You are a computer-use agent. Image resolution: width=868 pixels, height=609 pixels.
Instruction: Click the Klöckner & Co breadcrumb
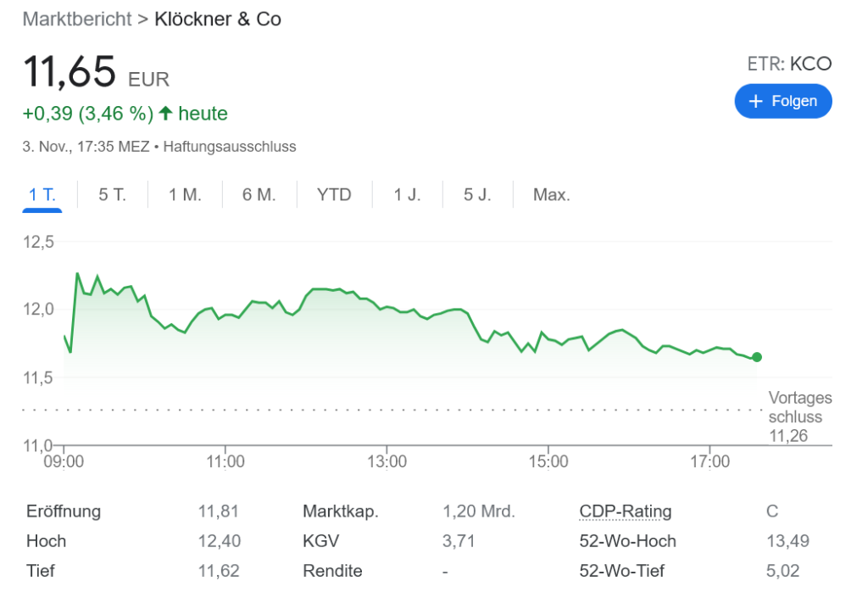pyautogui.click(x=217, y=19)
